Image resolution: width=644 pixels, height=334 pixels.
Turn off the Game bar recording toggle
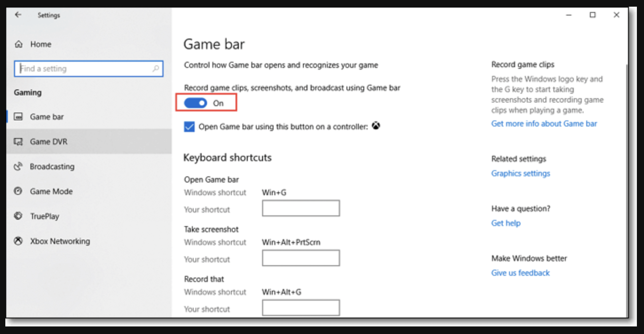[x=195, y=103]
